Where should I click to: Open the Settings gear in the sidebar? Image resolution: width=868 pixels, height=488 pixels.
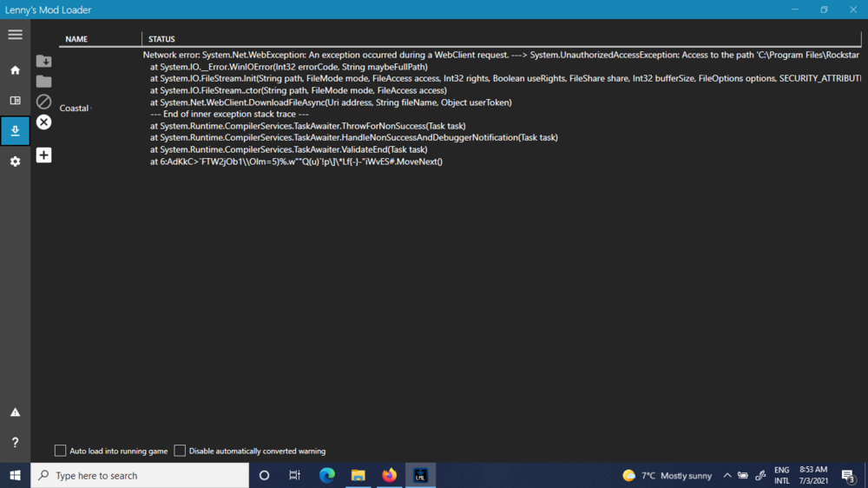point(15,162)
